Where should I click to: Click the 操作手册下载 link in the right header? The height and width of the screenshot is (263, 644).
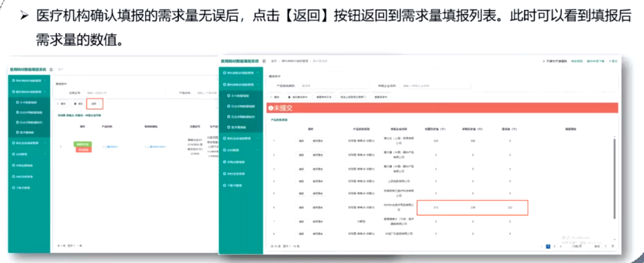click(596, 61)
